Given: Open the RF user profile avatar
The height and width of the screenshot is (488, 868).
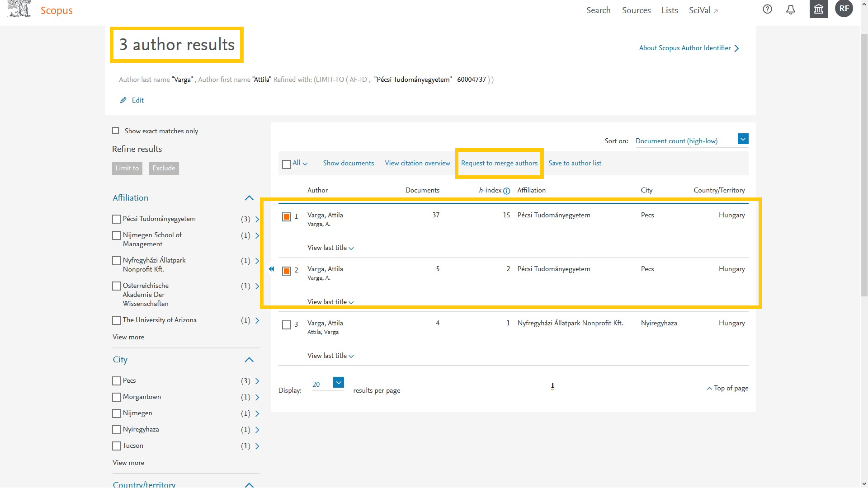Looking at the screenshot, I should pos(844,9).
